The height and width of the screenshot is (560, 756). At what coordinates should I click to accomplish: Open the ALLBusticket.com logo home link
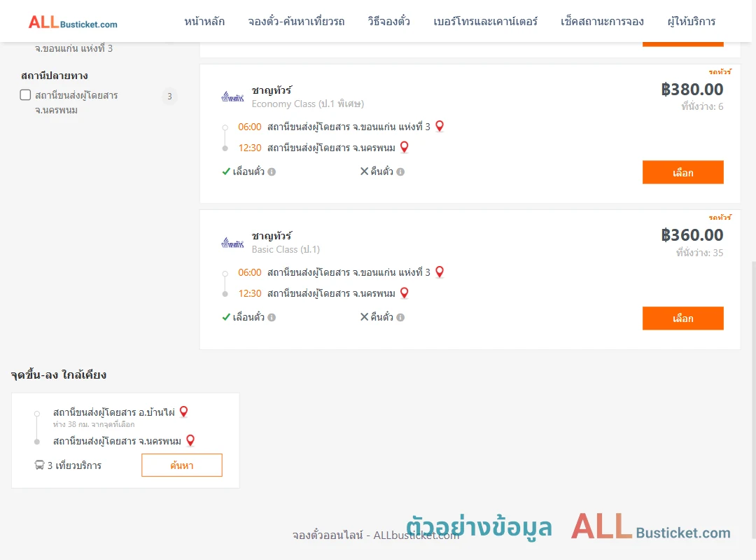pyautogui.click(x=73, y=22)
